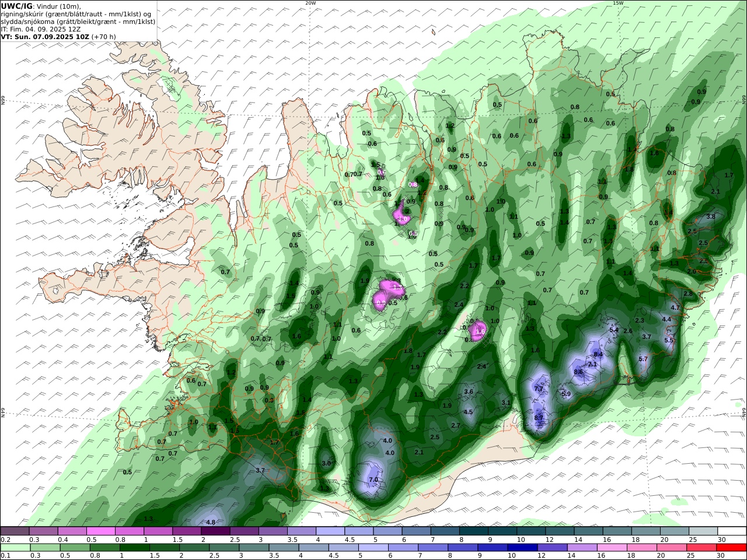Click the 4.7 precipitation value
Image resolution: width=747 pixels, height=560 pixels.
675,307
